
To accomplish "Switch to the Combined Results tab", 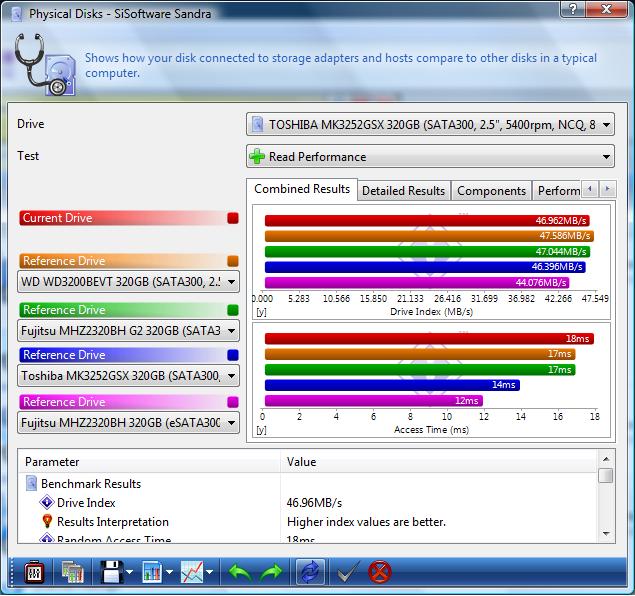I will 302,189.
